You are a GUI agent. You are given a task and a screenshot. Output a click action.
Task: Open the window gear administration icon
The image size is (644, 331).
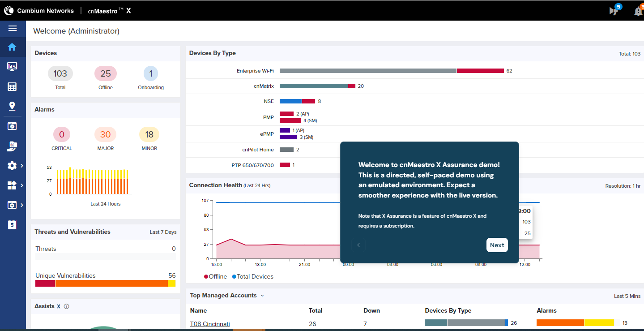[x=12, y=205]
